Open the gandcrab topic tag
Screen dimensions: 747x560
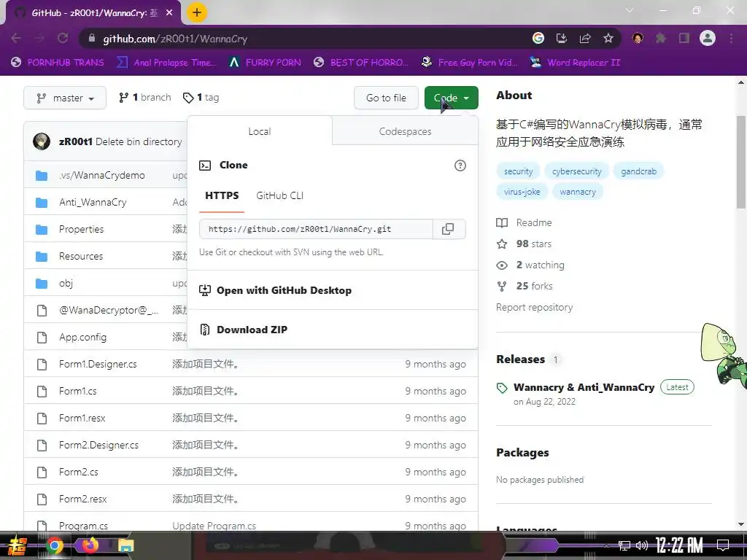[x=638, y=171]
